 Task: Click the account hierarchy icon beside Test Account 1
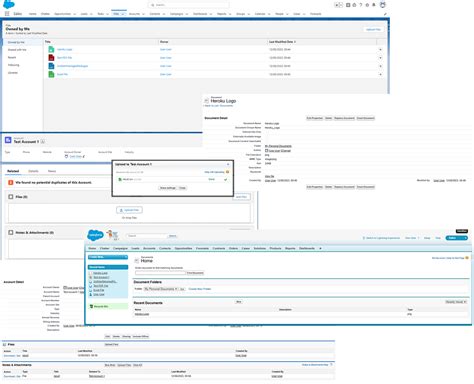tap(43, 142)
